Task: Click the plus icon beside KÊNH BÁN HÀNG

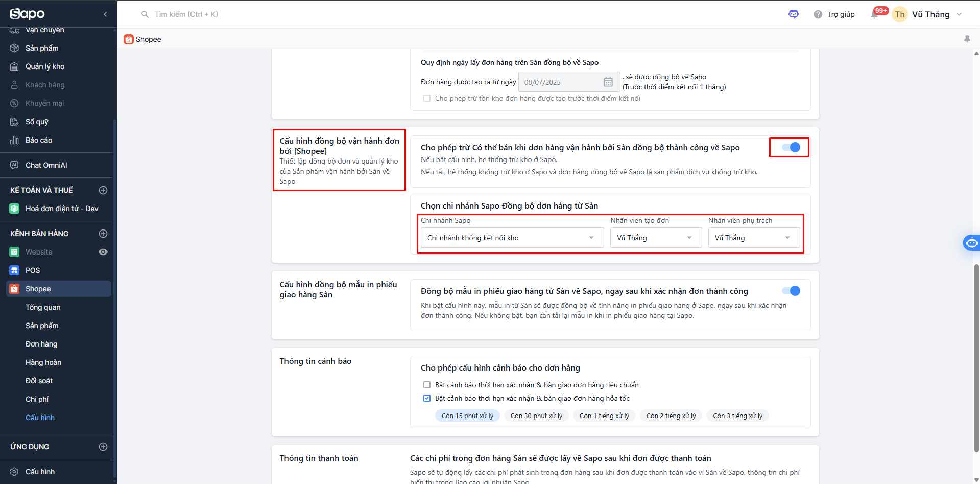Action: pyautogui.click(x=103, y=234)
